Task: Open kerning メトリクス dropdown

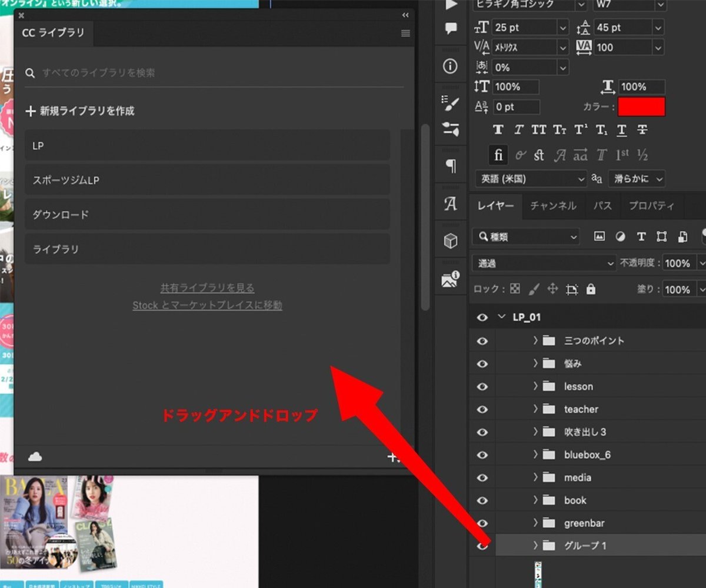Action: click(562, 47)
